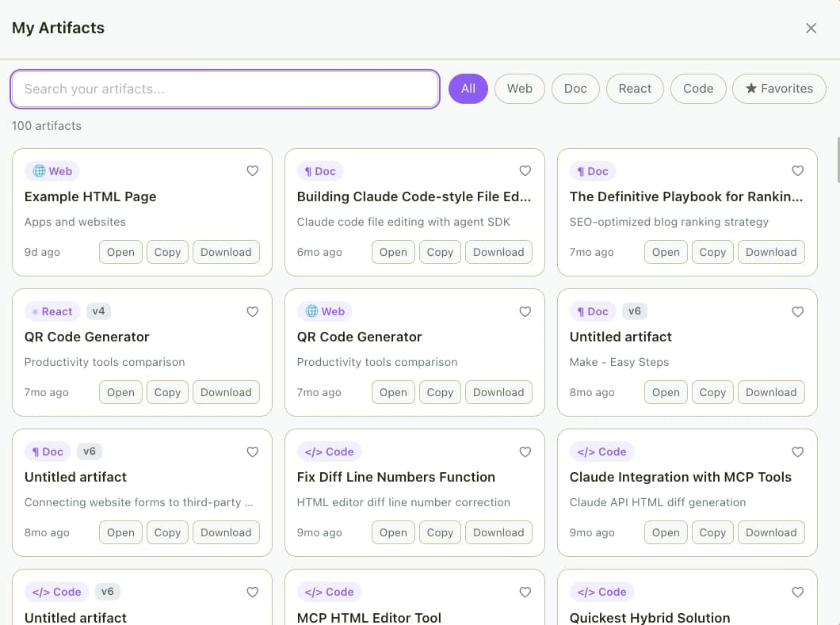The image size is (840, 625).
Task: Click title Quickest Hybrid Solution
Action: 650,618
